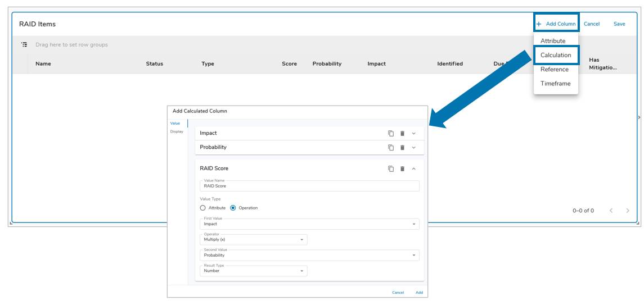Switch to the Display tab
The width and height of the screenshot is (644, 301).
point(177,131)
